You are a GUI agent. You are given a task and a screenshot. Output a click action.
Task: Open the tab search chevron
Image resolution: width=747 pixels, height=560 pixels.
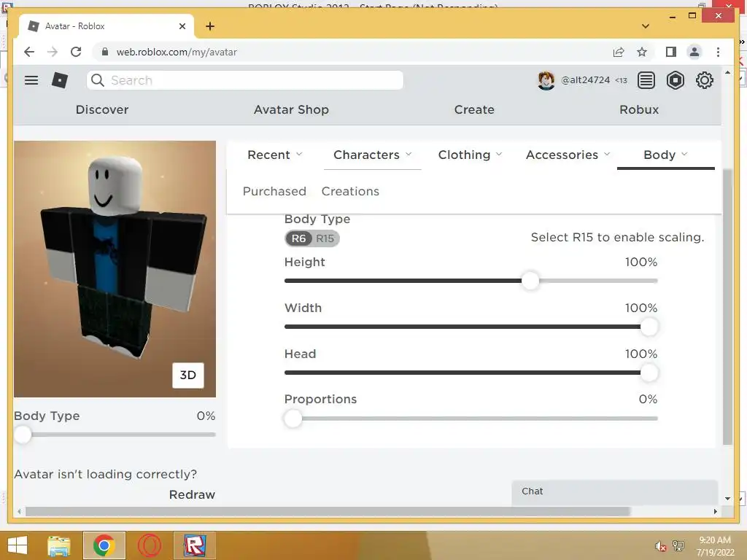click(646, 26)
